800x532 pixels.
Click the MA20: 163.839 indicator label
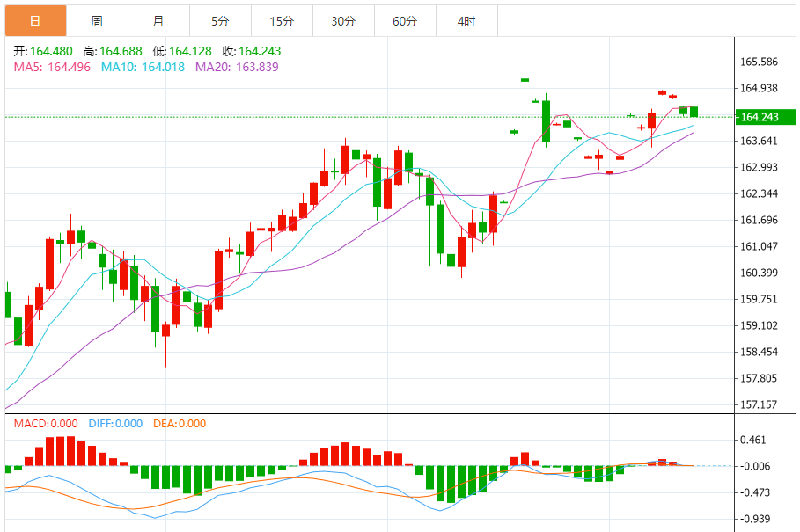pos(238,67)
